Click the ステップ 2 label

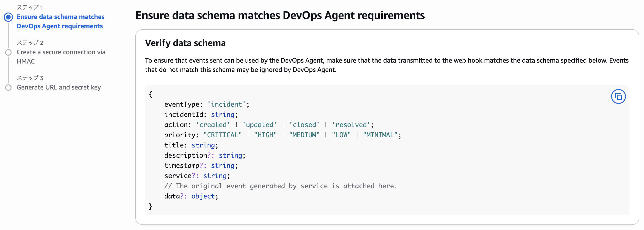point(30,43)
